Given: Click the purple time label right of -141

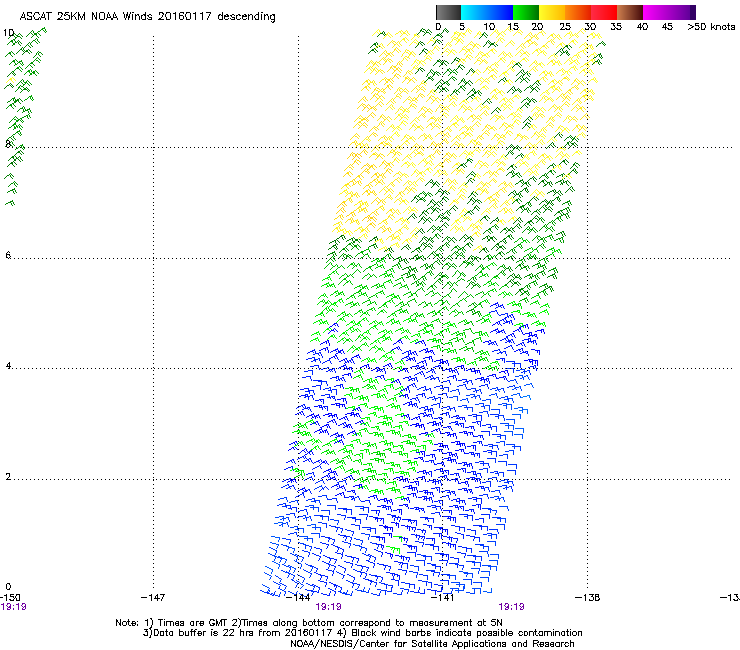Looking at the screenshot, I should click(512, 607).
